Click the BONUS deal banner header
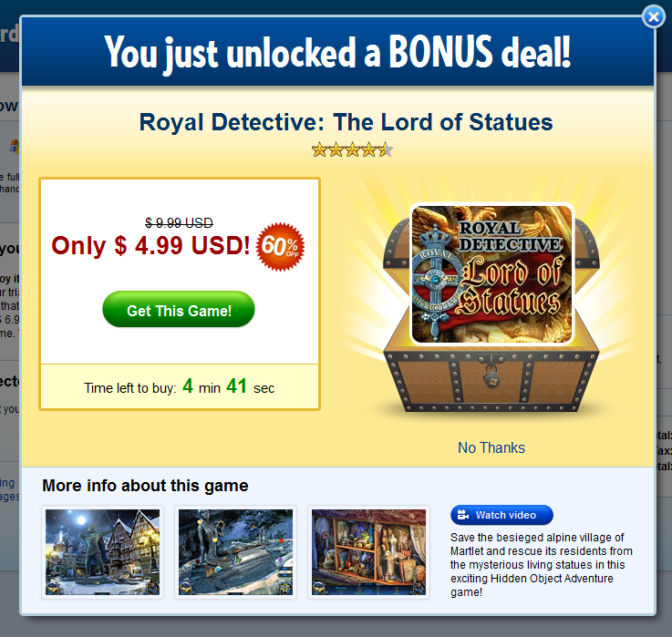 coord(337,52)
